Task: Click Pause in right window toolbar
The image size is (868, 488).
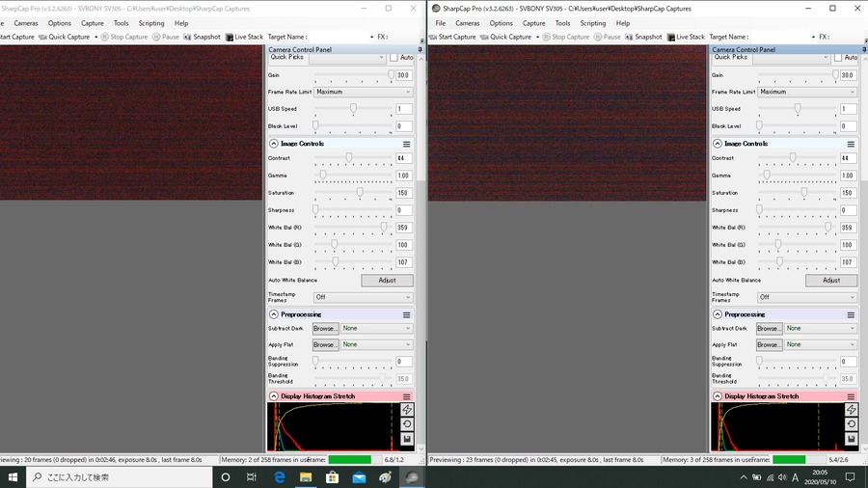Action: pos(608,37)
